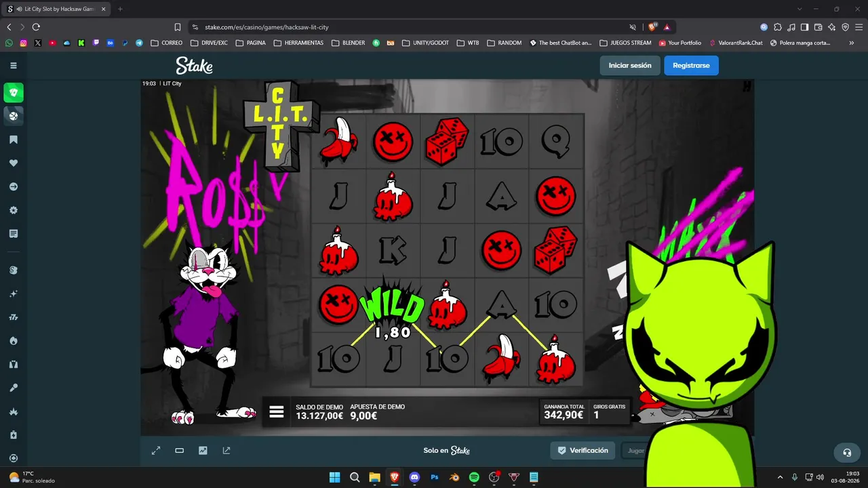This screenshot has width=868, height=488.
Task: Open the WTB bookmarks folder
Action: point(467,43)
